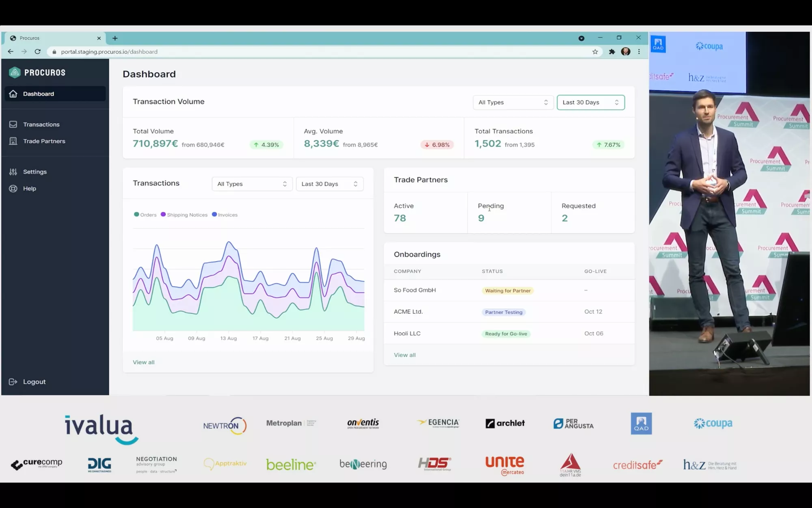Open Transactions in the sidebar

point(41,124)
